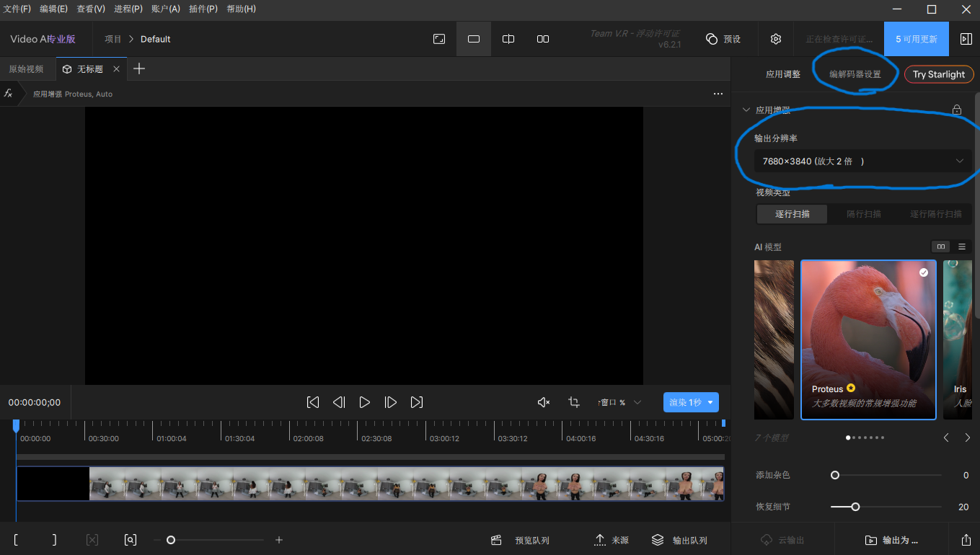Click the timeline zoom slider
980x555 pixels.
[210, 540]
